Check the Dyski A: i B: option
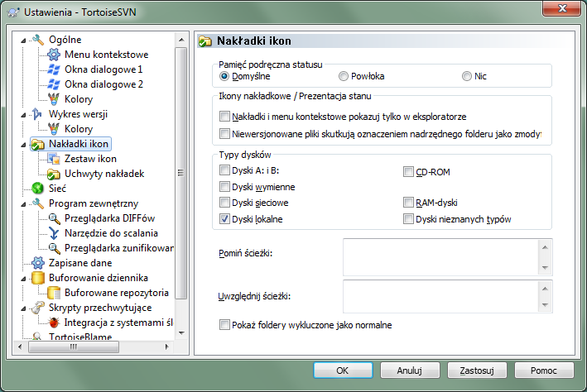The width and height of the screenshot is (587, 392). (224, 170)
